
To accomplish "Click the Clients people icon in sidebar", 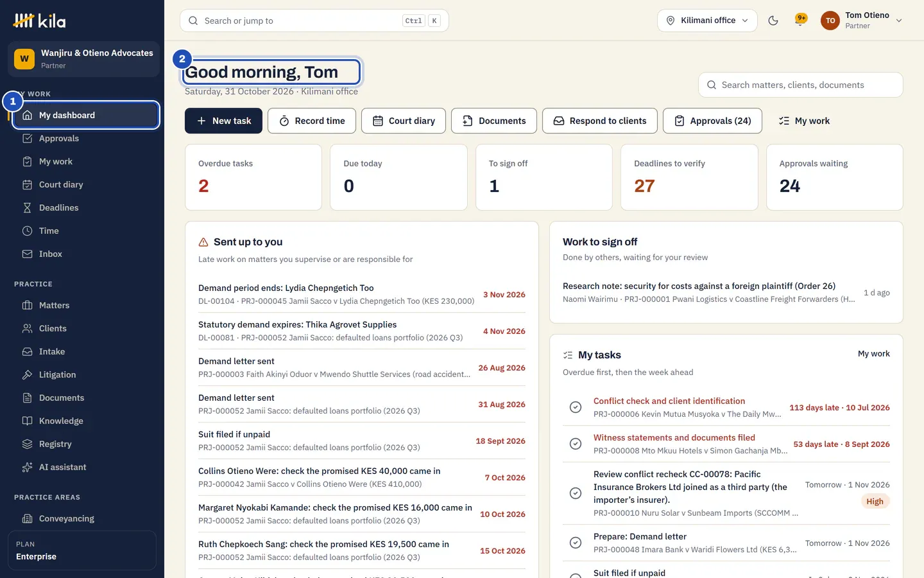I will tap(27, 328).
